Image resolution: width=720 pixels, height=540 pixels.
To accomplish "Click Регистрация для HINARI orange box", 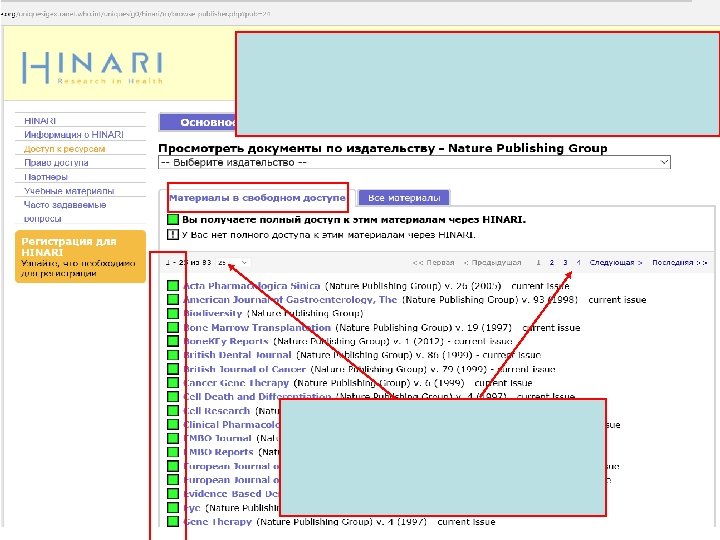I will pos(80,256).
